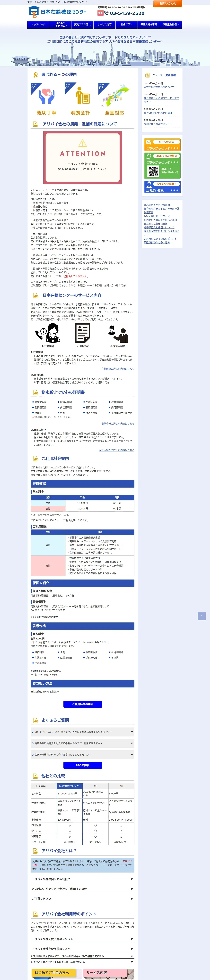Click the orange お問い合わせ button
210x980 pixels.
(168, 3)
